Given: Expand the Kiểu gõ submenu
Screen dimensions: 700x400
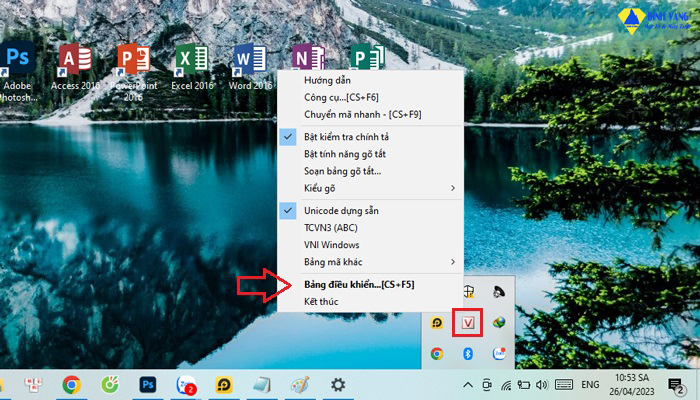Looking at the screenshot, I should pyautogui.click(x=371, y=188).
